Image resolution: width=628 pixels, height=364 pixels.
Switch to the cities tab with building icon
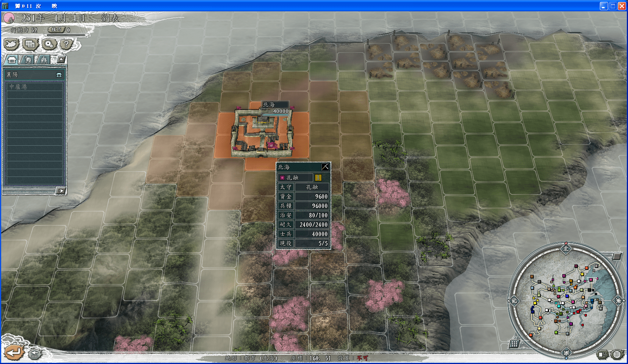click(12, 60)
